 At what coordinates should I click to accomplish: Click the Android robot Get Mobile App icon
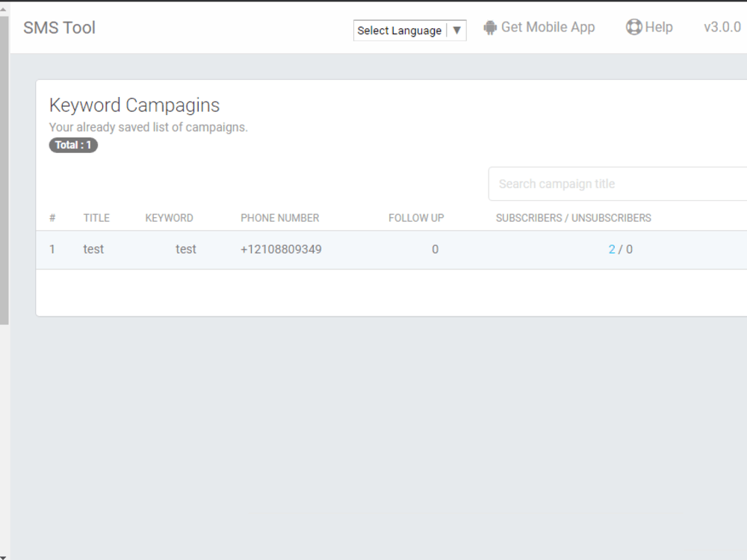coord(490,27)
